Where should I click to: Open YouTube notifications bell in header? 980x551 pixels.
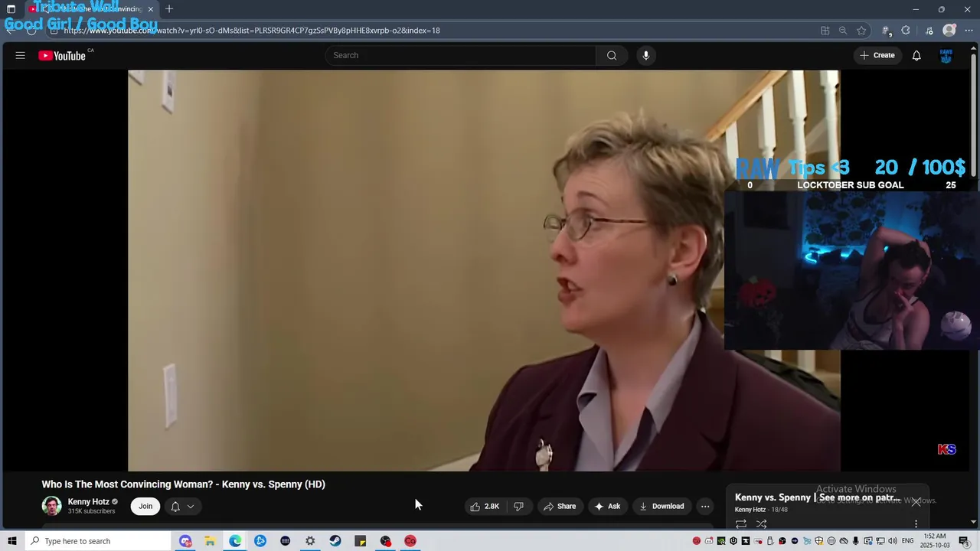click(916, 55)
